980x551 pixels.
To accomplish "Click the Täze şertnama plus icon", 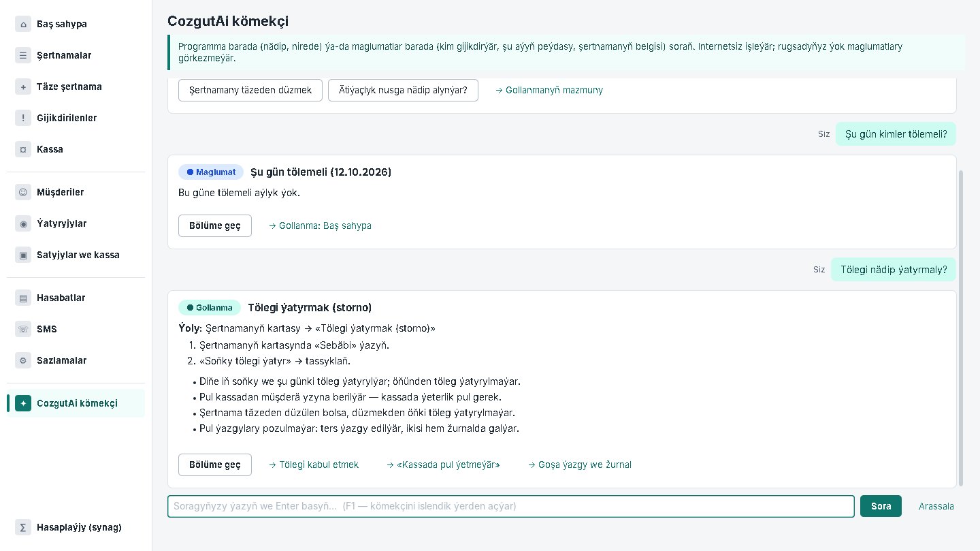I will pyautogui.click(x=23, y=86).
